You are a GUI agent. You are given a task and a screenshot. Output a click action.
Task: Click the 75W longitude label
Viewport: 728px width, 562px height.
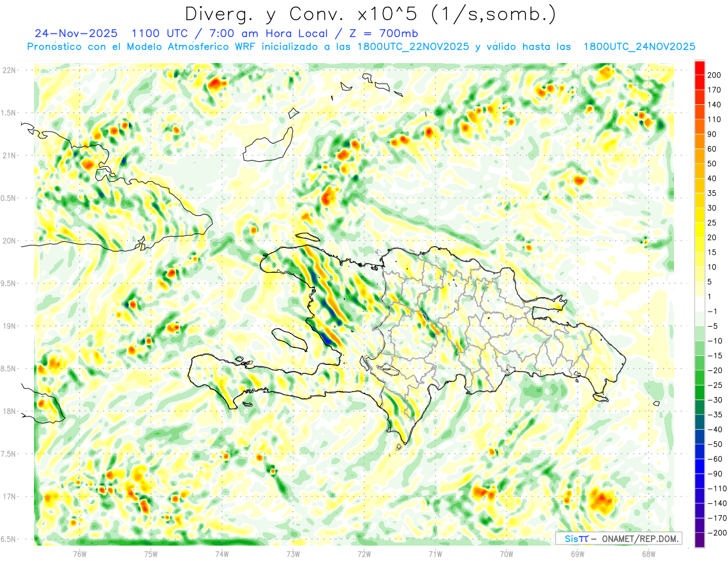151,554
